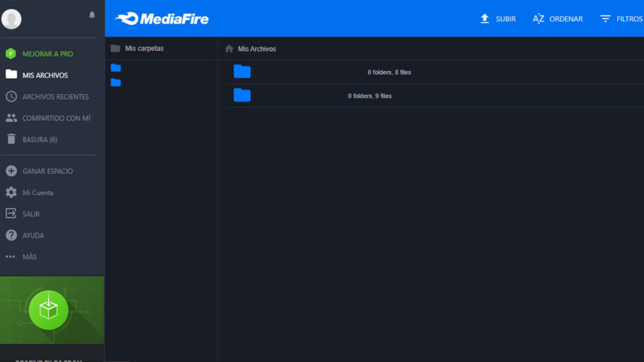Open BASURA (6)
This screenshot has width=644, height=362.
click(x=40, y=139)
